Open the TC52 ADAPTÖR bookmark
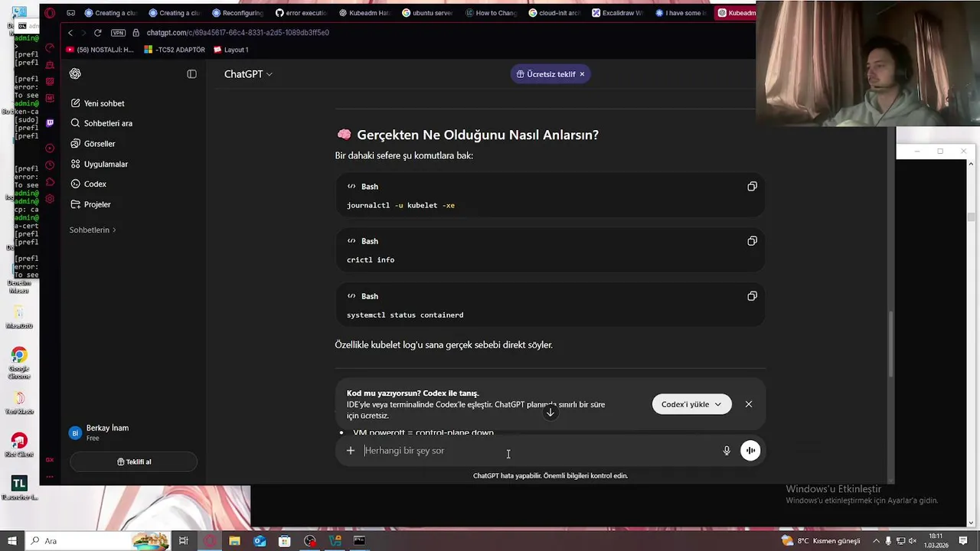Image resolution: width=980 pixels, height=551 pixels. pyautogui.click(x=175, y=50)
